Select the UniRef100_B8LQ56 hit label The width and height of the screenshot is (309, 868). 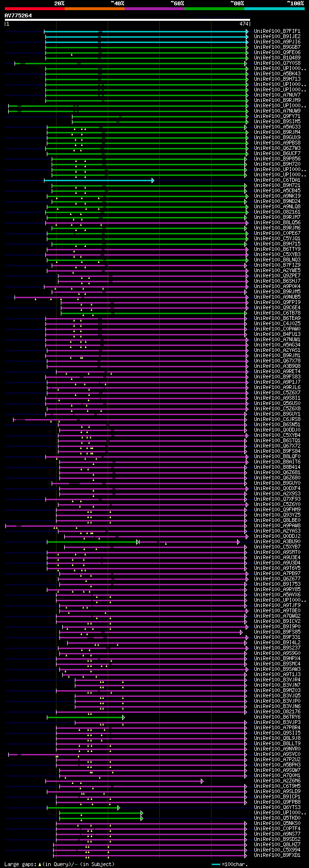(x=277, y=223)
